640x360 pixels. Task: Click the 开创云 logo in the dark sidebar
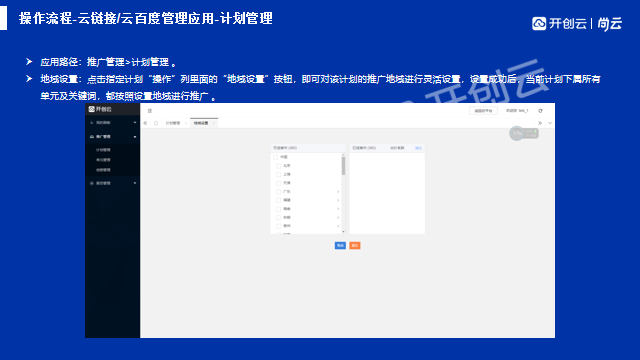[100, 109]
